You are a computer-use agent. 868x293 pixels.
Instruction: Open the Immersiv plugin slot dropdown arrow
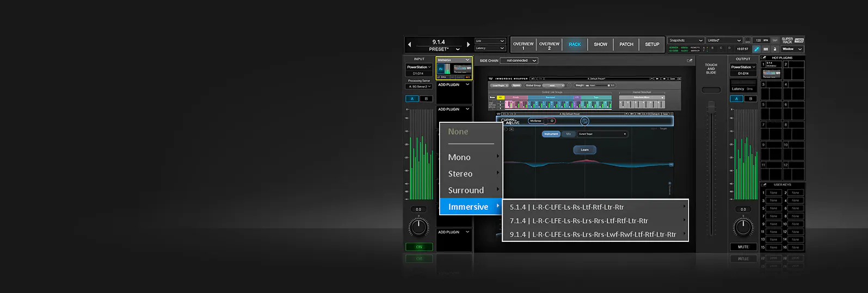click(x=467, y=60)
